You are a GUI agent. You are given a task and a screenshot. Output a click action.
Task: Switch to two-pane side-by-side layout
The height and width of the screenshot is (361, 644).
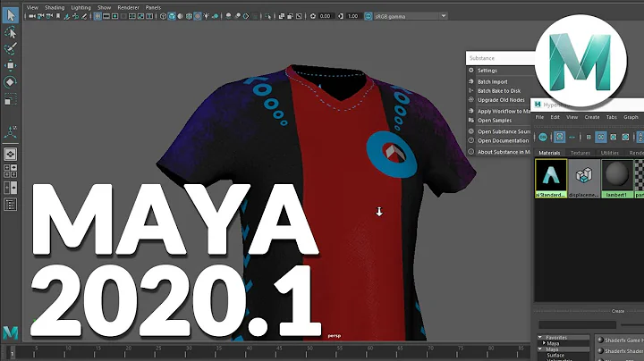(11, 188)
